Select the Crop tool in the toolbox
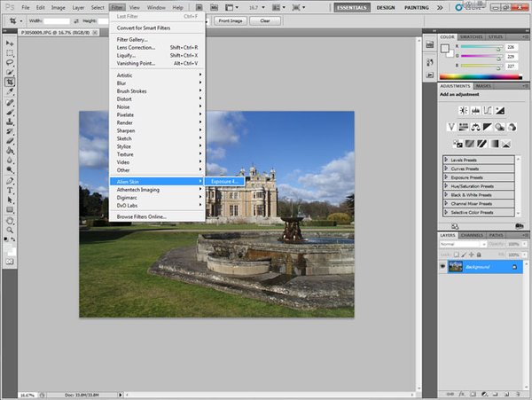The height and width of the screenshot is (400, 532). (x=9, y=82)
